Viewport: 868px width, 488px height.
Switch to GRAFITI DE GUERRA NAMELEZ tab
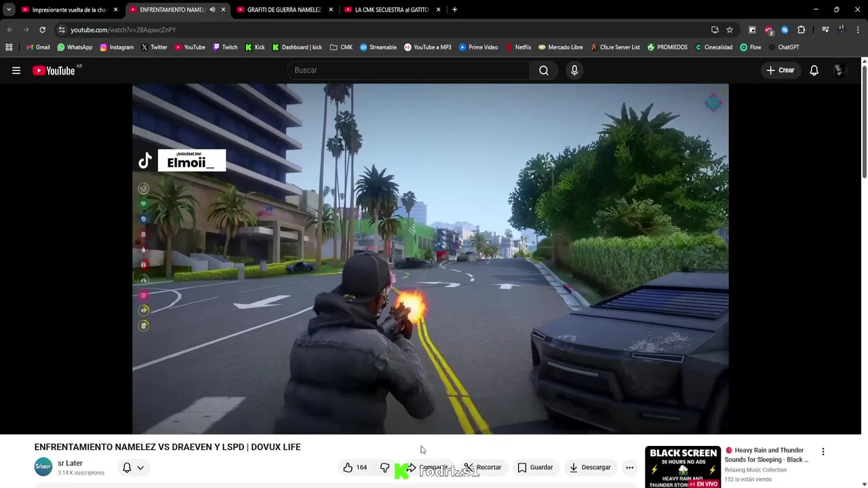284,9
